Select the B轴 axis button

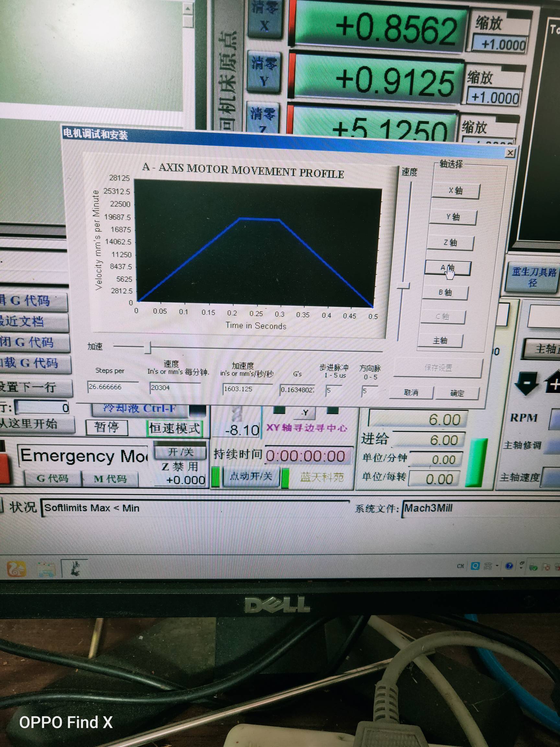(445, 292)
